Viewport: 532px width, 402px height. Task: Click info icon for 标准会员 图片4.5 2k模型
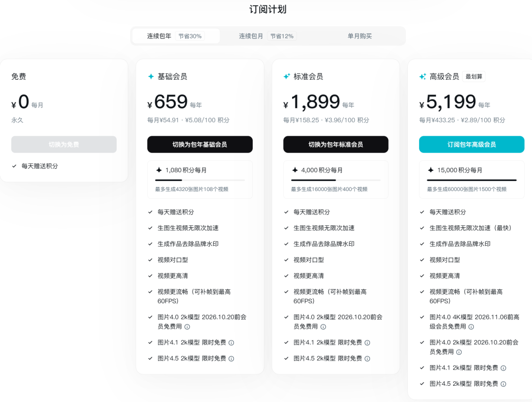click(367, 359)
